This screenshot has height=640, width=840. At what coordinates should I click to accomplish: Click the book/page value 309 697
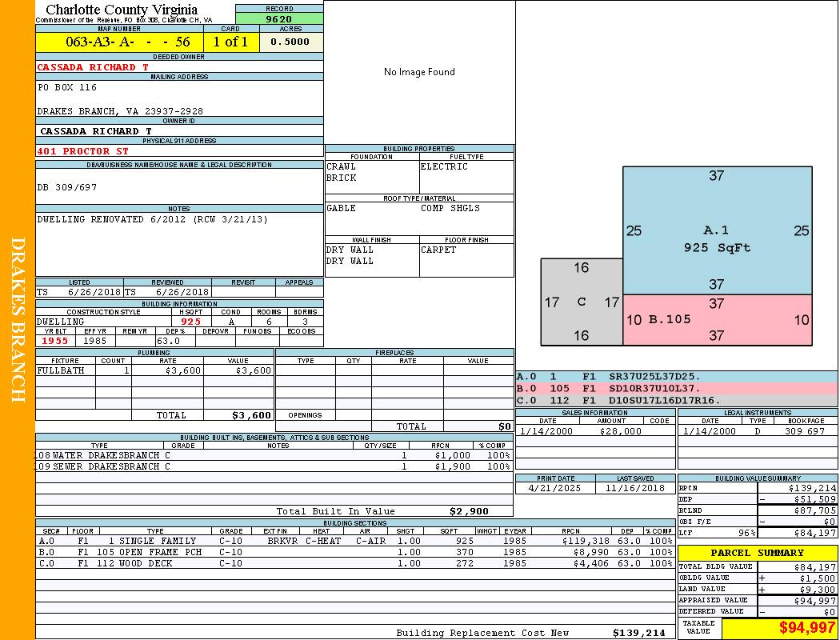pos(805,431)
